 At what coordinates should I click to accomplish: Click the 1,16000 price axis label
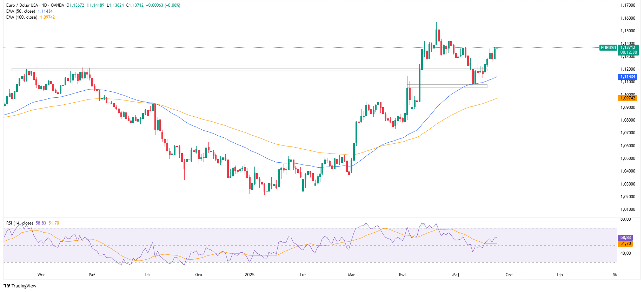(628, 18)
